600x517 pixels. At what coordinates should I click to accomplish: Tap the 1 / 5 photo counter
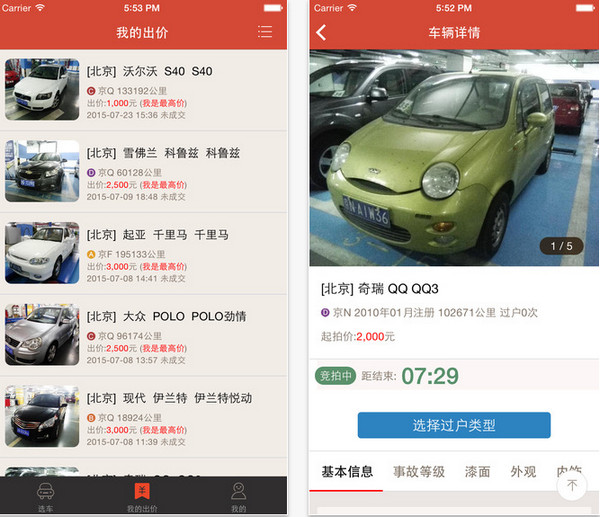(561, 246)
